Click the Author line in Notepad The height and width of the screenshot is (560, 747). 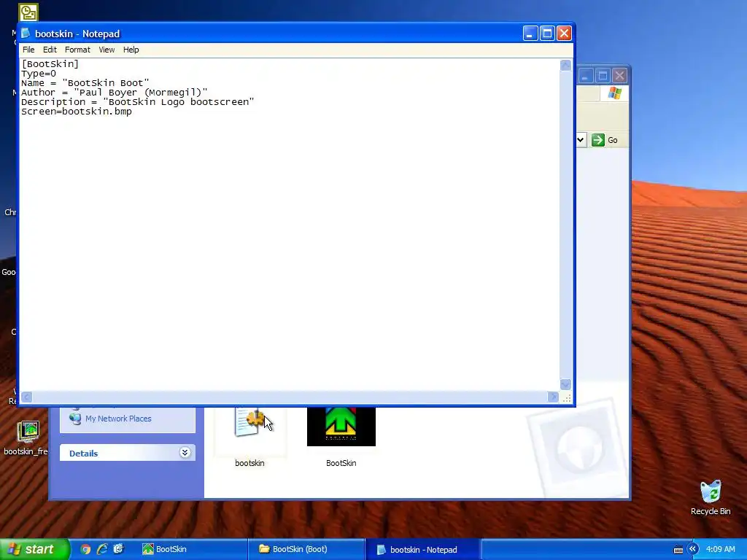click(x=114, y=93)
